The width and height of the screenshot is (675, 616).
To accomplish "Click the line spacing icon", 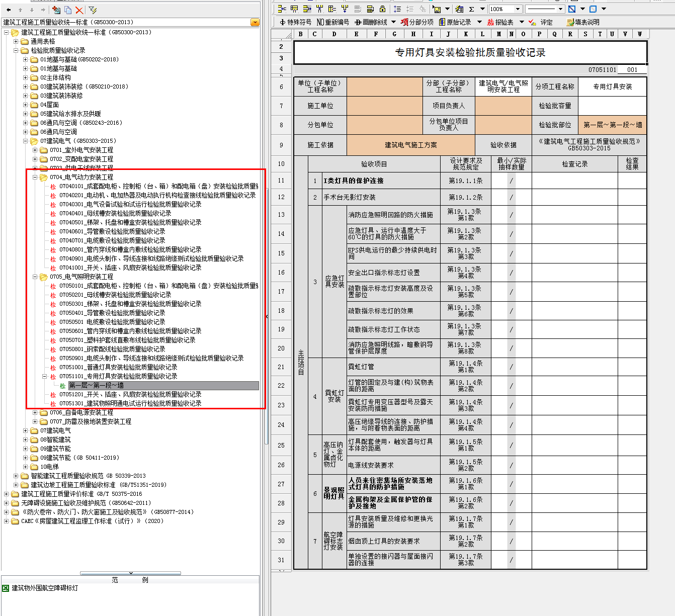I will [x=397, y=9].
